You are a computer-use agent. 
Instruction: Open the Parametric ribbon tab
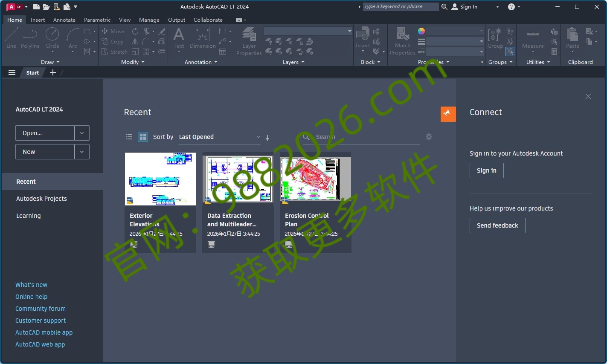pyautogui.click(x=97, y=20)
